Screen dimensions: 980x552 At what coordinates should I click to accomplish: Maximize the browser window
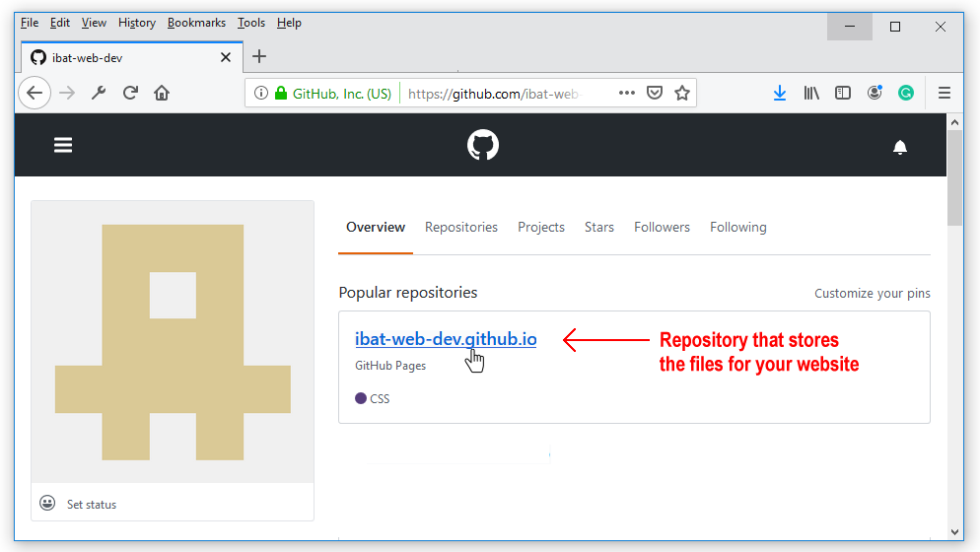point(895,27)
